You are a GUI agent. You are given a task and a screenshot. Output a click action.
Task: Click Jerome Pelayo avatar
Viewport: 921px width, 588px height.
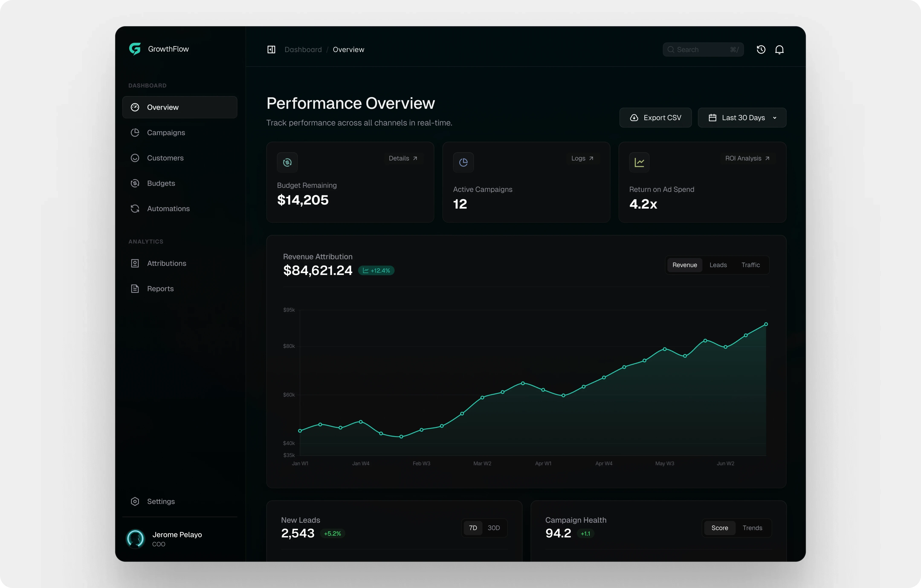135,538
